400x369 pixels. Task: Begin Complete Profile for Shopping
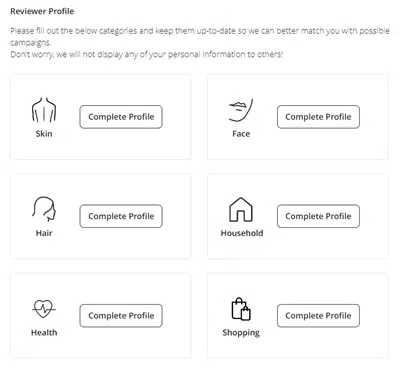pyautogui.click(x=318, y=316)
